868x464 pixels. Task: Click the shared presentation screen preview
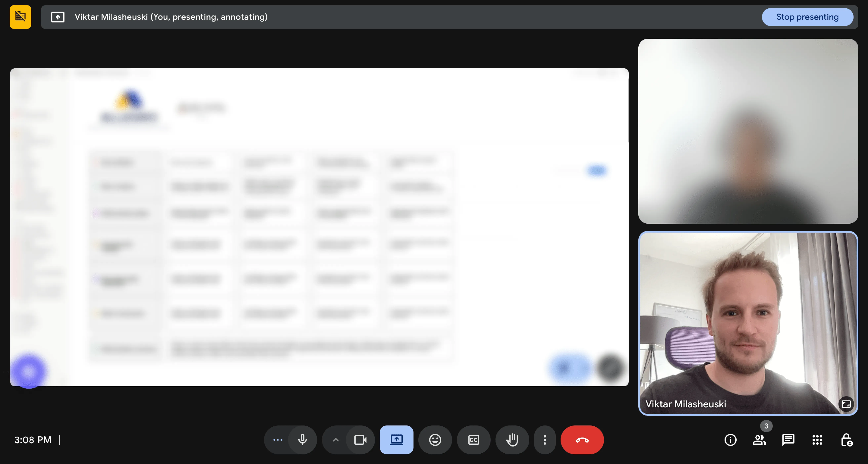[x=319, y=227]
